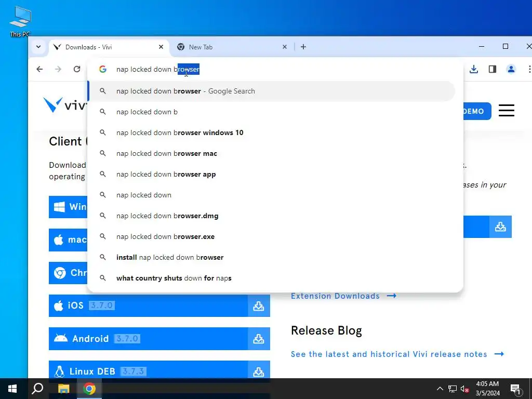532x399 pixels.
Task: Open 'See the latest and historical Vivi release notes'
Action: tap(397, 354)
